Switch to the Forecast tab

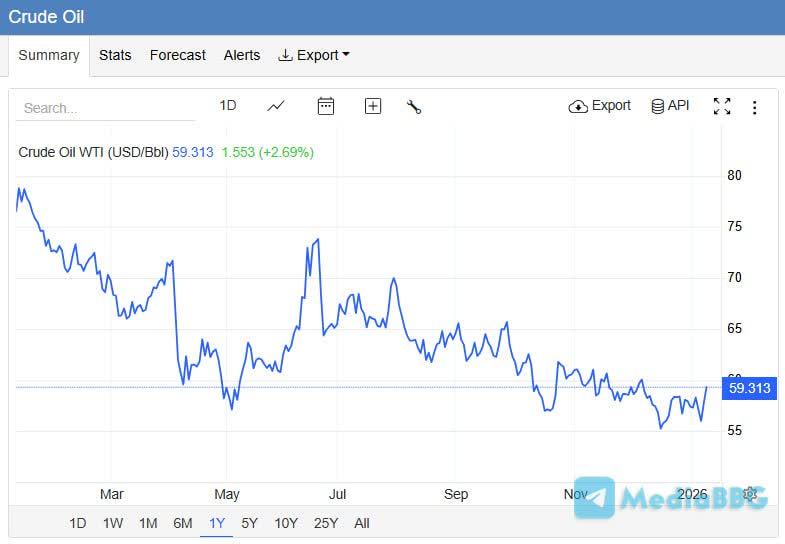point(178,55)
